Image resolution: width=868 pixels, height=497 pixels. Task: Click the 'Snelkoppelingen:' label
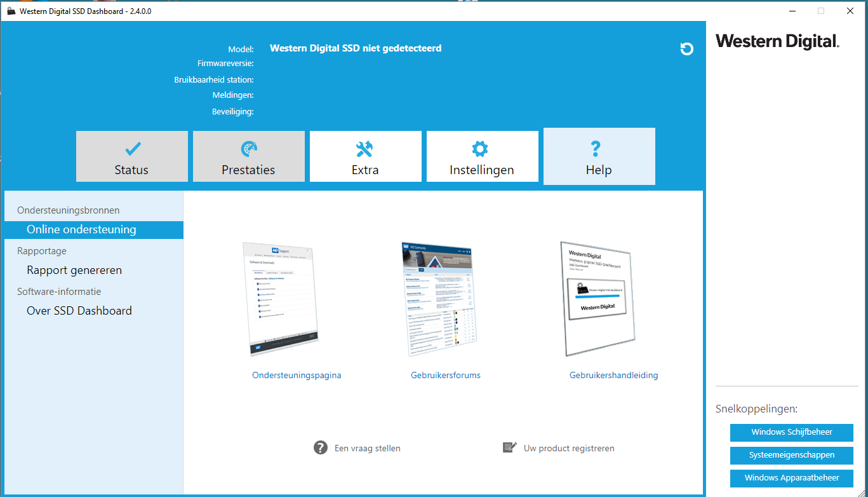tap(756, 409)
